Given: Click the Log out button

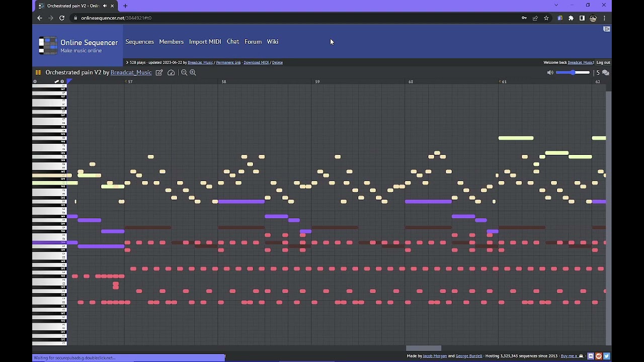Looking at the screenshot, I should point(603,62).
